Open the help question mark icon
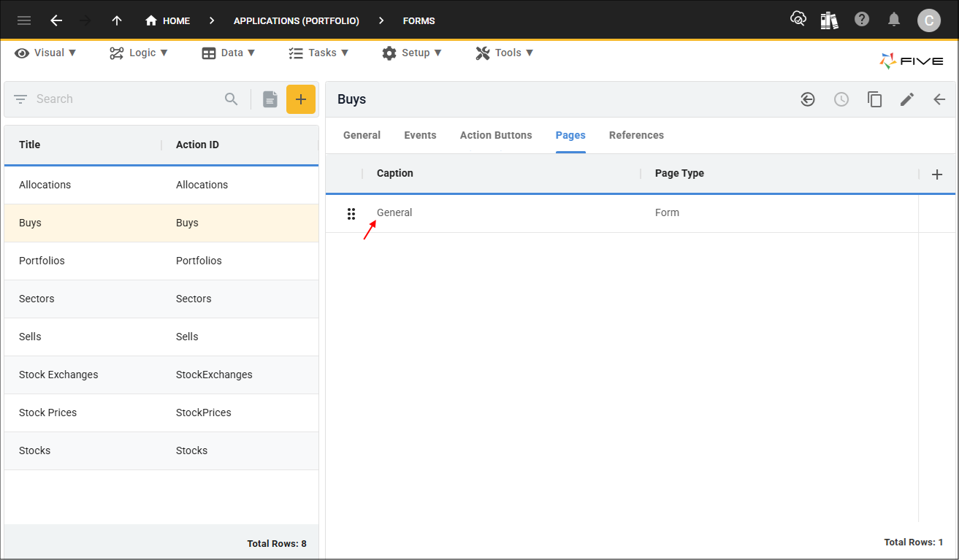Screen dimensions: 959x560 862,20
